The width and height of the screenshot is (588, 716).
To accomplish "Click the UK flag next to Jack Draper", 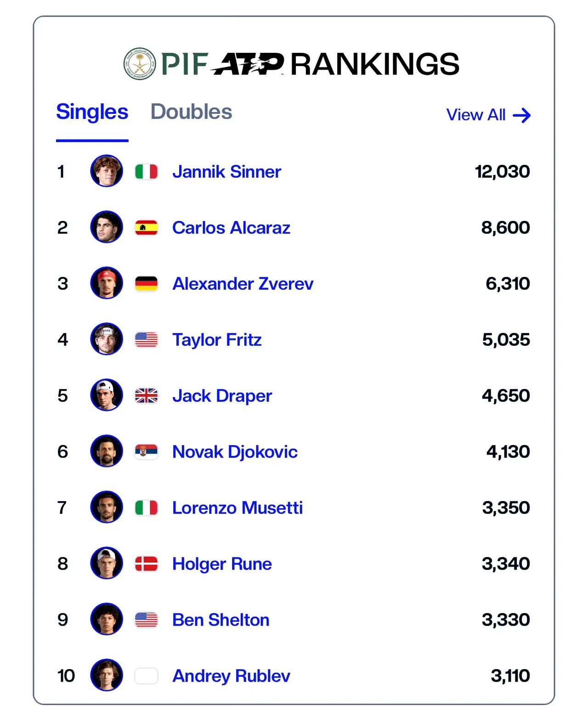I will pos(147,396).
